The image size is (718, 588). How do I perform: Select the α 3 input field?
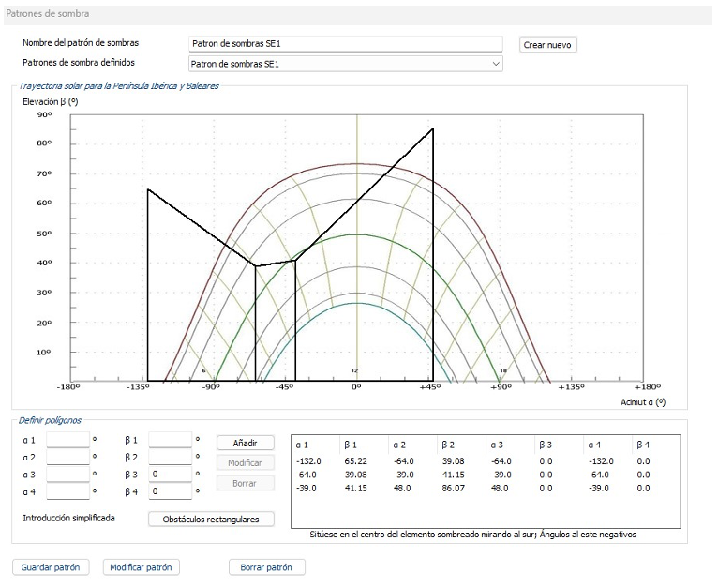click(67, 475)
